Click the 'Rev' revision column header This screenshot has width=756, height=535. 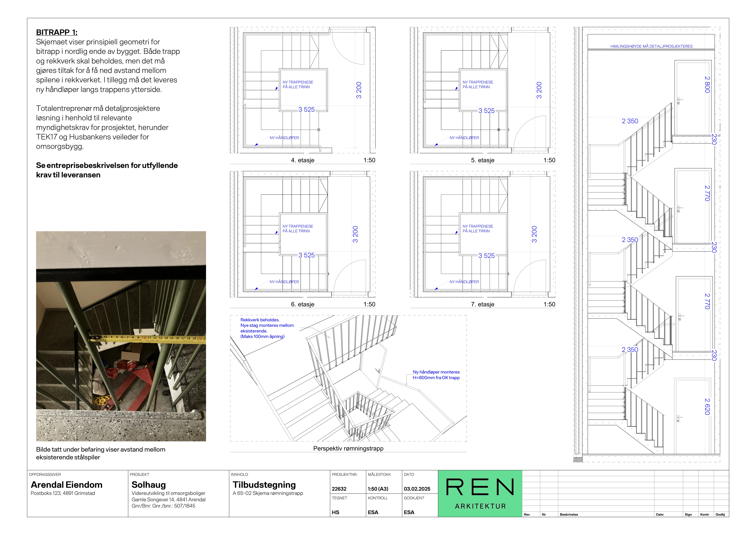pyautogui.click(x=527, y=515)
